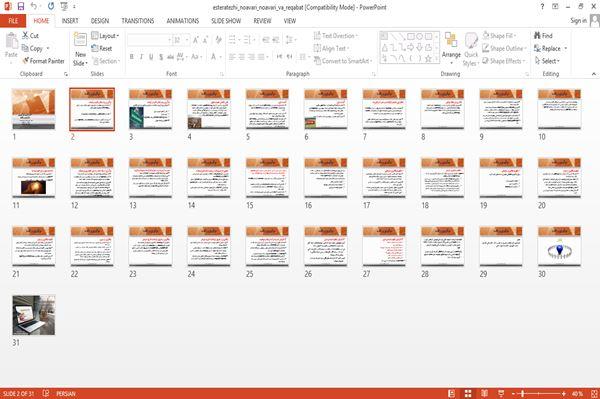This screenshot has width=600, height=399.
Task: Click the Save icon in quick access toolbar
Action: (21, 7)
